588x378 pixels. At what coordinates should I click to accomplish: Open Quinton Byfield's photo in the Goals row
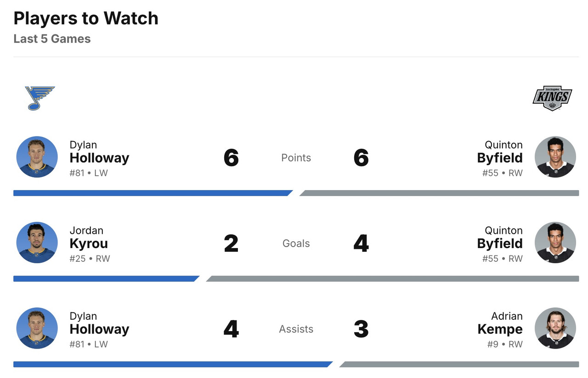[x=555, y=243]
